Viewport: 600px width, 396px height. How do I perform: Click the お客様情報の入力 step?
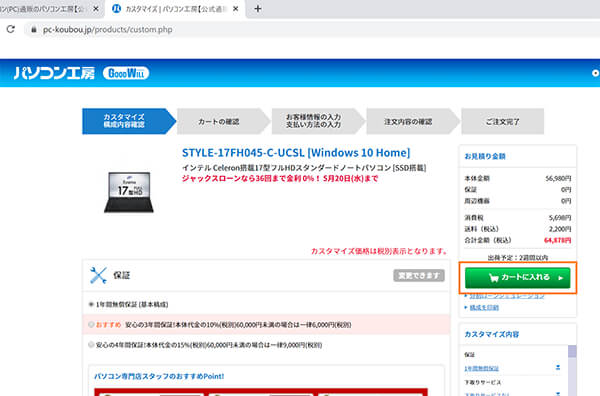tap(318, 121)
